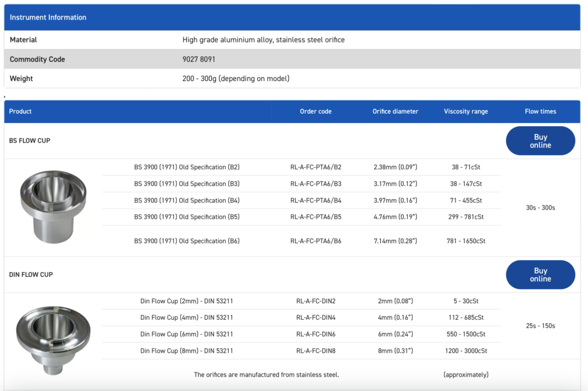Select order code RL-A-FC-PTA6/B2
This screenshot has width=588, height=391.
click(315, 167)
